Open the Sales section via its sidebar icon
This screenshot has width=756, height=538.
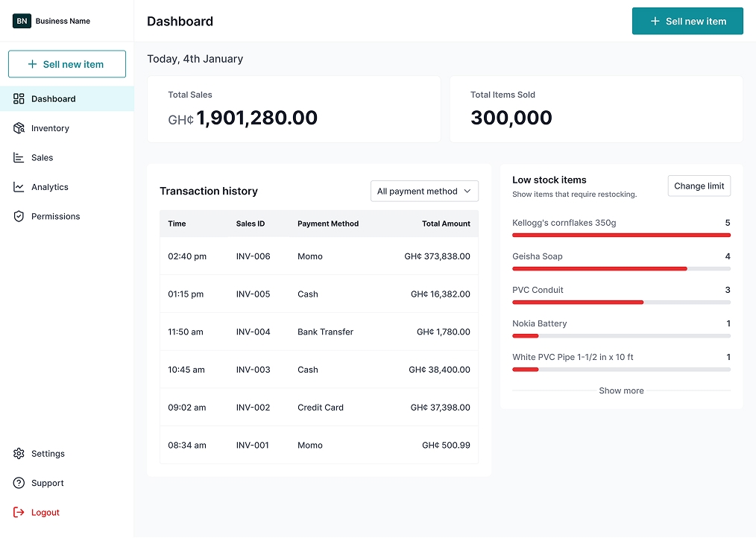pyautogui.click(x=17, y=157)
